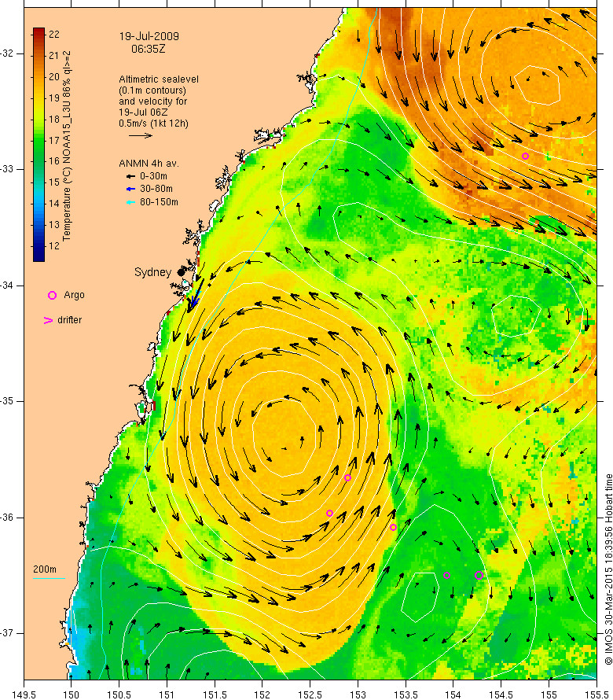Click the black 0-30m legend arrow
This screenshot has width=613, height=700.
pos(130,176)
